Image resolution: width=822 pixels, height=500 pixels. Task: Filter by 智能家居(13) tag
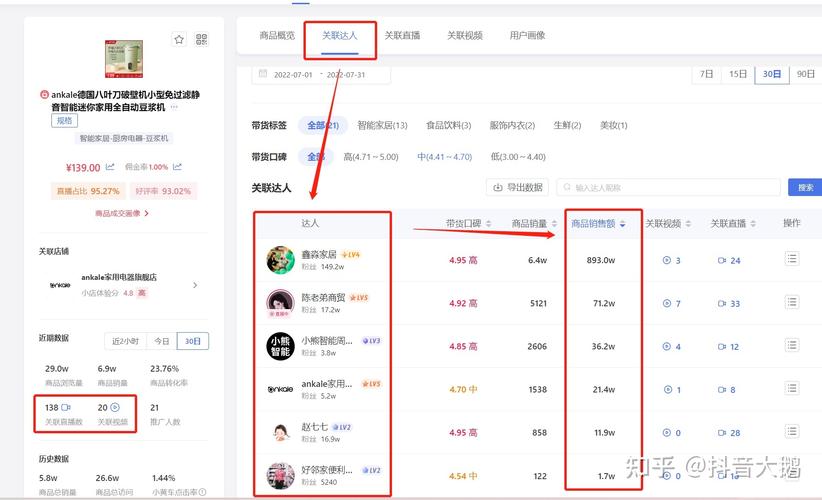(382, 125)
